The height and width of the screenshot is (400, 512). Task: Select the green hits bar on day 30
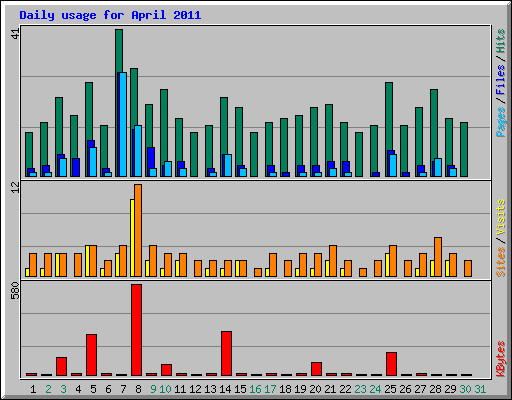[464, 149]
